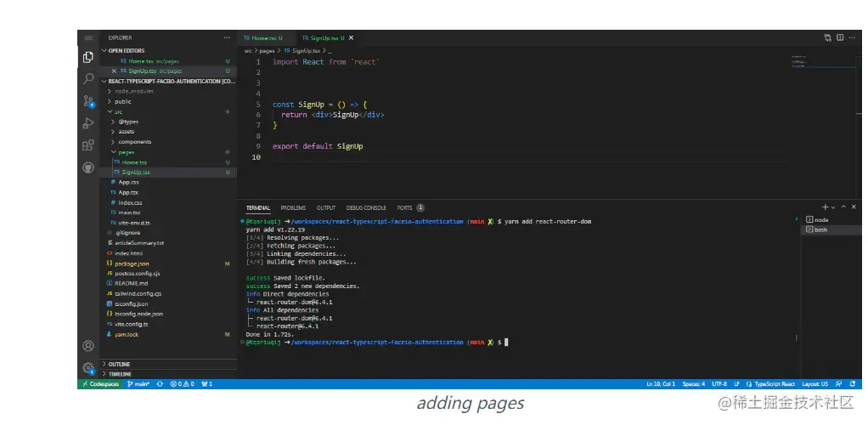This screenshot has height=425, width=868.
Task: Expand the @types folder
Action: (168, 122)
